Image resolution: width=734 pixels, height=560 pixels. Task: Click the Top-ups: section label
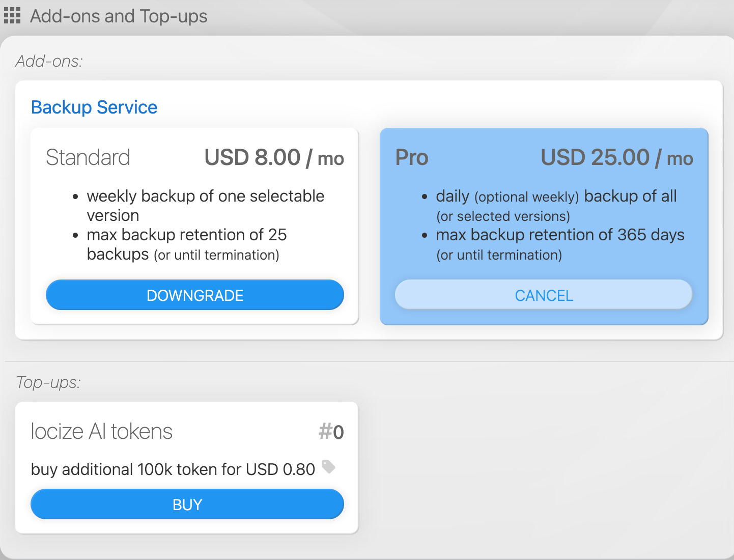coord(48,382)
